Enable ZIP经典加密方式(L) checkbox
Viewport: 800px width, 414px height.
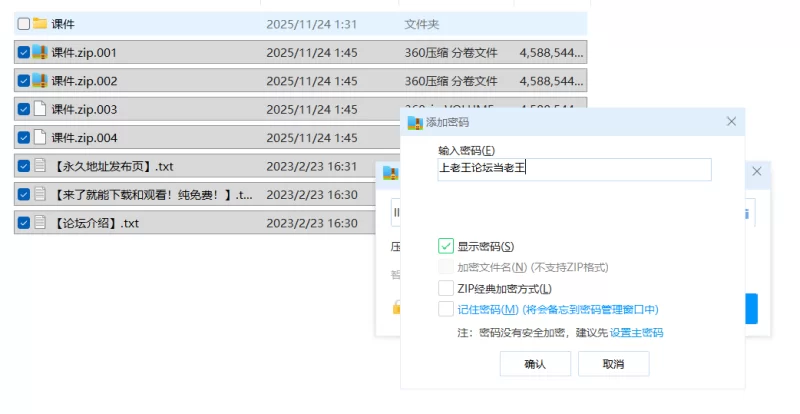pyautogui.click(x=445, y=288)
